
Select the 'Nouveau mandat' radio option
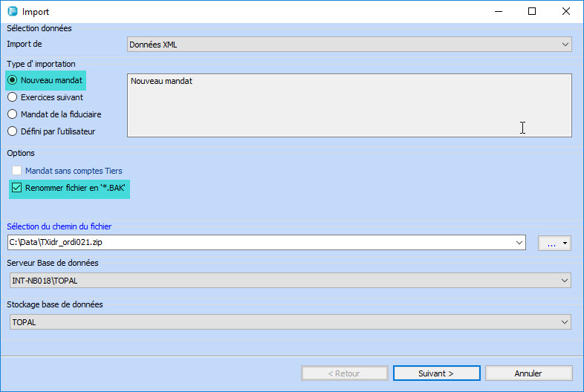tap(13, 80)
